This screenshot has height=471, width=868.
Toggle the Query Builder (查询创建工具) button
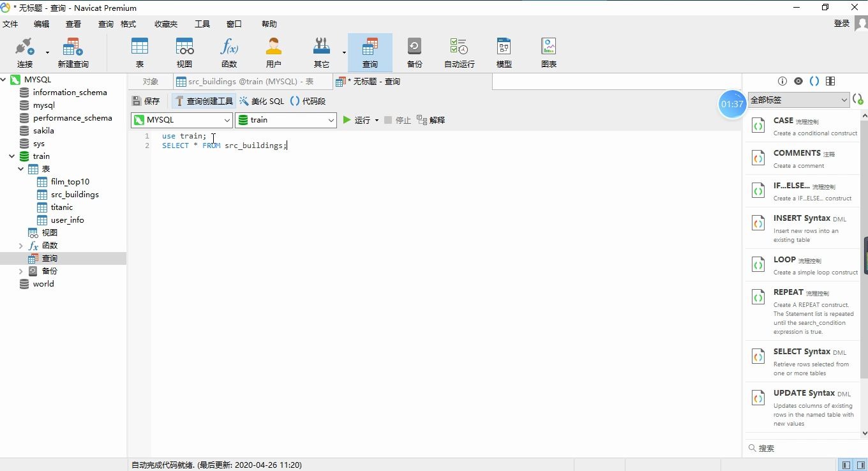tap(204, 101)
